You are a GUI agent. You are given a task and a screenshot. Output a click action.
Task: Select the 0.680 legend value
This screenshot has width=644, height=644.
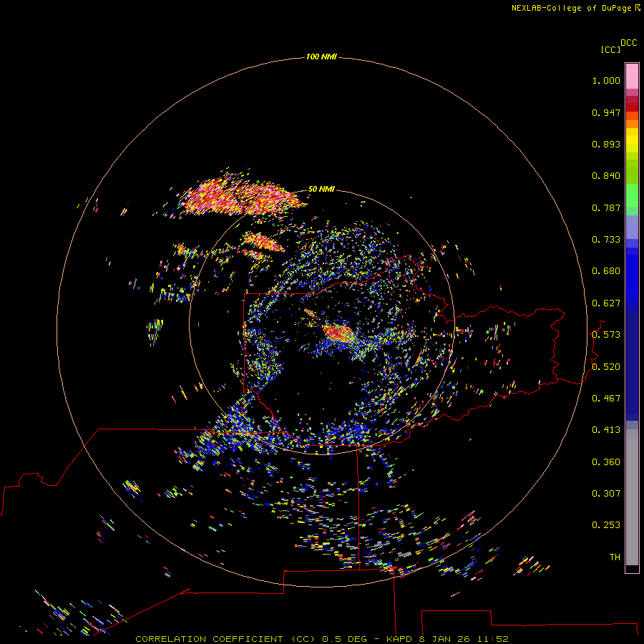coord(606,271)
